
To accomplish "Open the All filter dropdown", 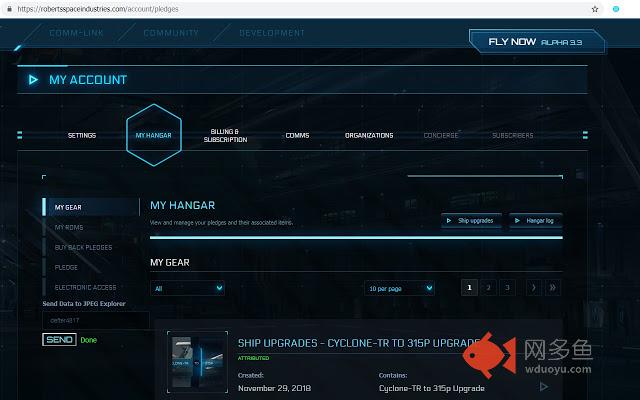I will click(187, 289).
